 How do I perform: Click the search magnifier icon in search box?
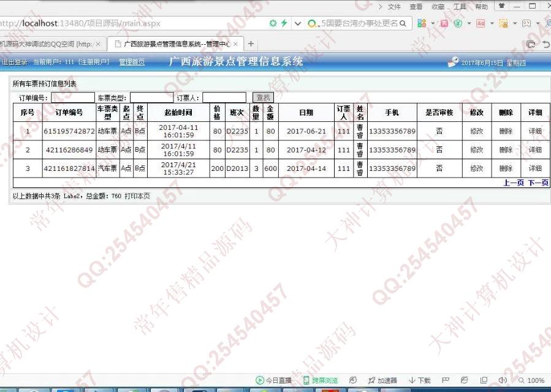[403, 23]
